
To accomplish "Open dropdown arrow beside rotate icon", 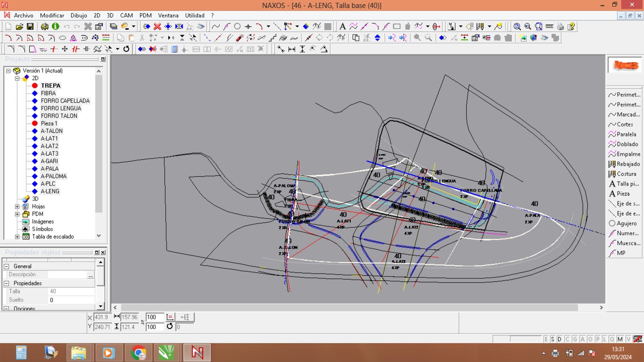I will [118, 49].
